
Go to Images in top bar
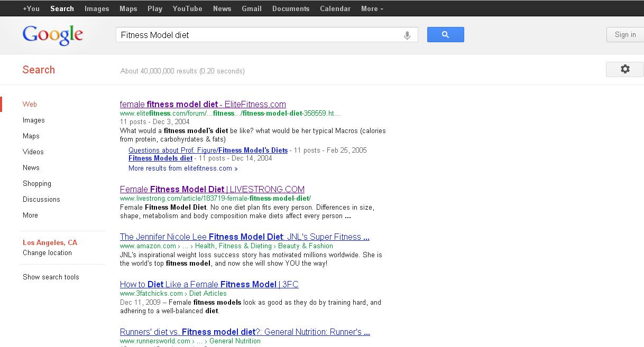[x=97, y=8]
